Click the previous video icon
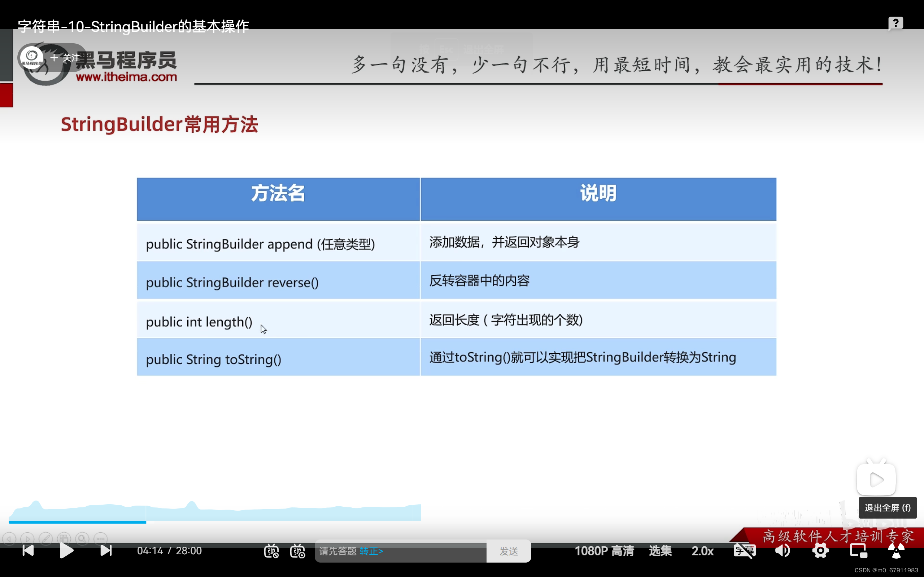 pyautogui.click(x=27, y=551)
